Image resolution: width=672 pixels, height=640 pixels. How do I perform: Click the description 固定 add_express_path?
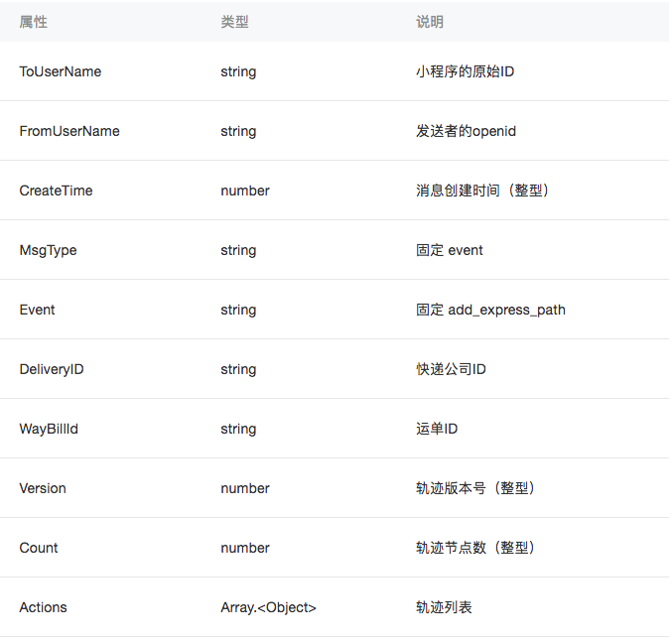coord(490,310)
